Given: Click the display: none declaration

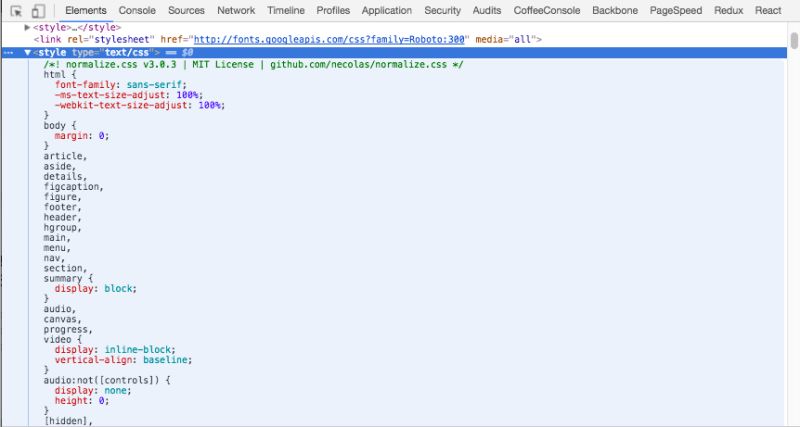Looking at the screenshot, I should 93,391.
